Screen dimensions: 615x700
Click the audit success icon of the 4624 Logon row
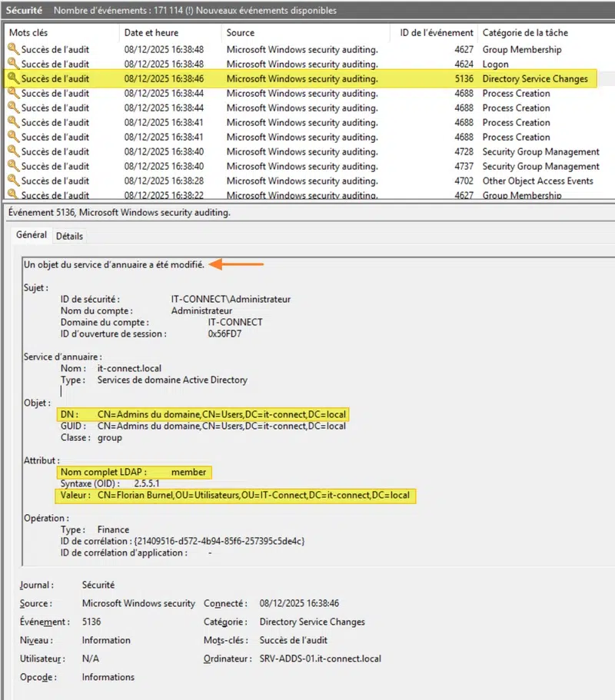pos(13,64)
